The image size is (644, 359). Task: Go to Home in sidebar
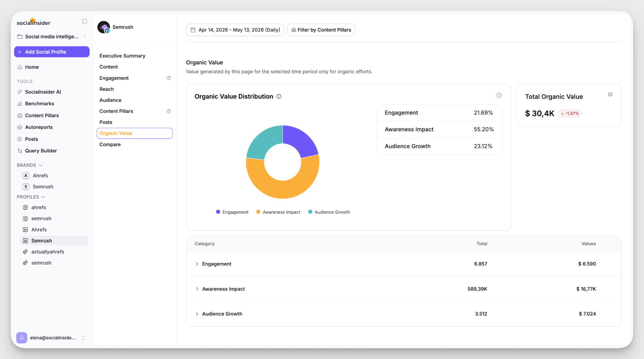32,67
